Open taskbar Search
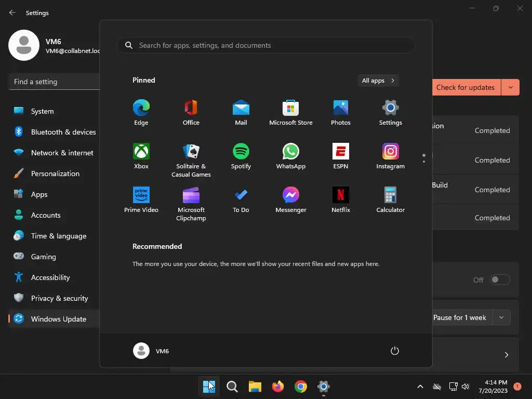Screen dimensions: 532x399 232,386
